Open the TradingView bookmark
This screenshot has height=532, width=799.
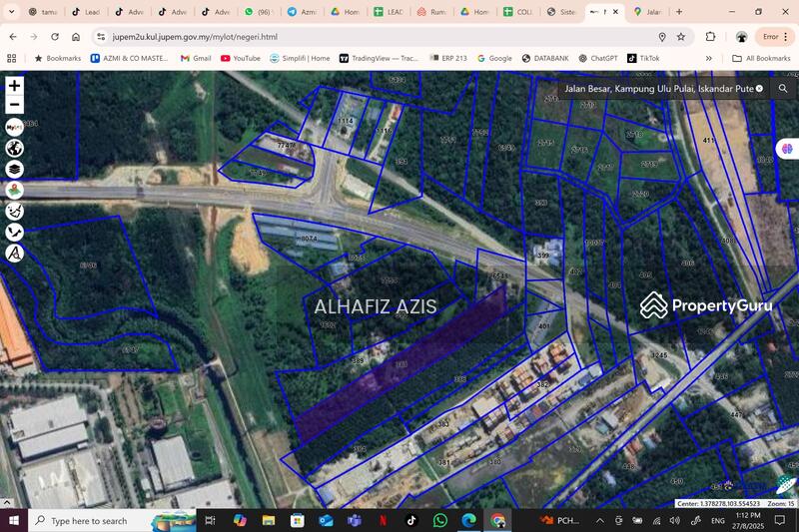click(379, 59)
